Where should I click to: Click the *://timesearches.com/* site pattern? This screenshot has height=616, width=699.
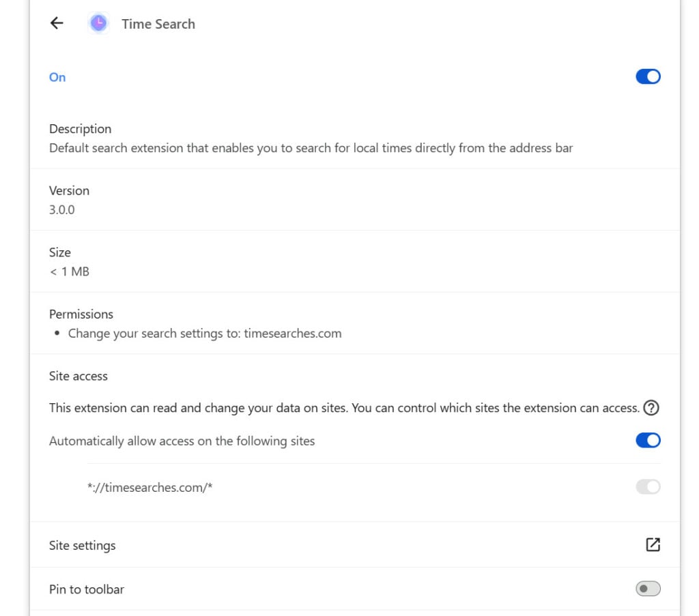pos(150,487)
